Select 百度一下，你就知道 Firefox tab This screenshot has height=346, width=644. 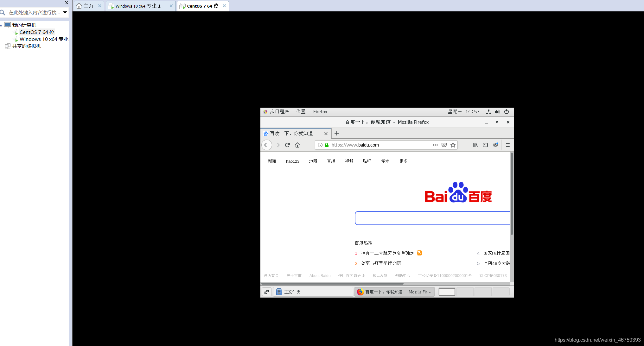[x=296, y=133]
